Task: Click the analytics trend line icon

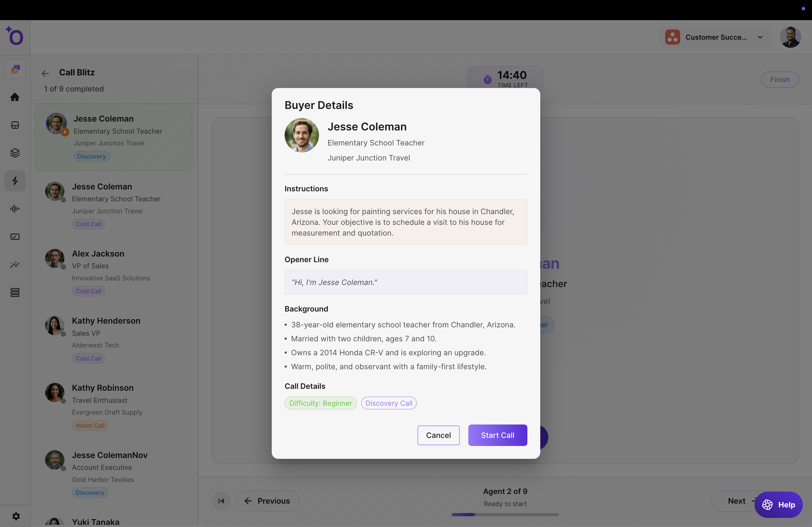Action: 15,265
